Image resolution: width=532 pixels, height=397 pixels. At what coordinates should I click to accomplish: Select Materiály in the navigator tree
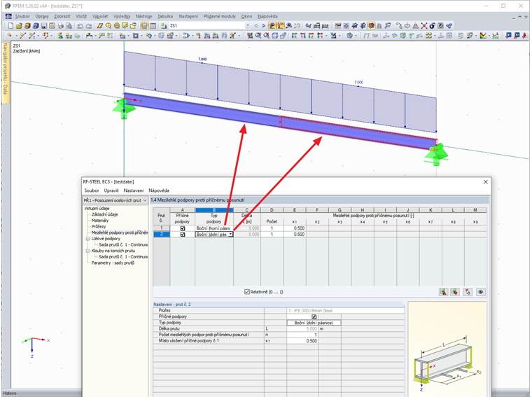pyautogui.click(x=100, y=221)
